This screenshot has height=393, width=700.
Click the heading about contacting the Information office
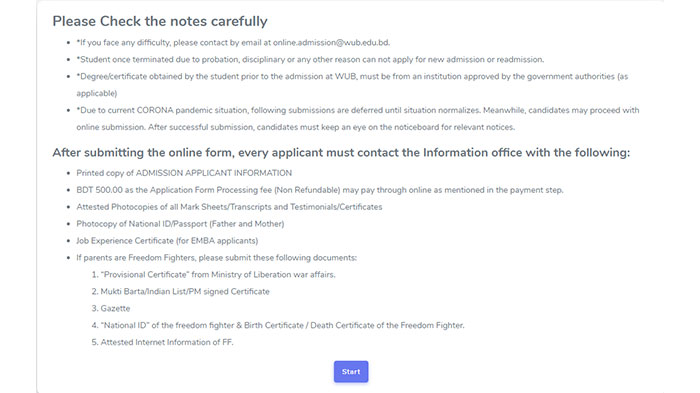(341, 153)
